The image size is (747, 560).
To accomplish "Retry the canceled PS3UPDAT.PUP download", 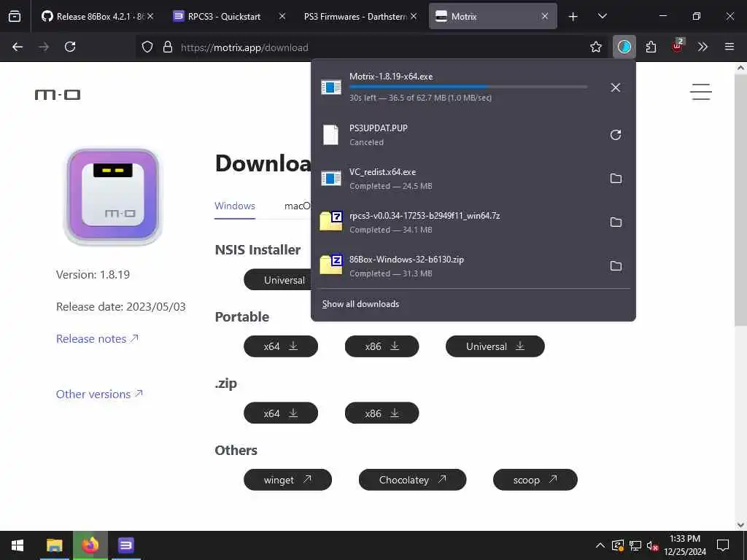I will [x=615, y=135].
